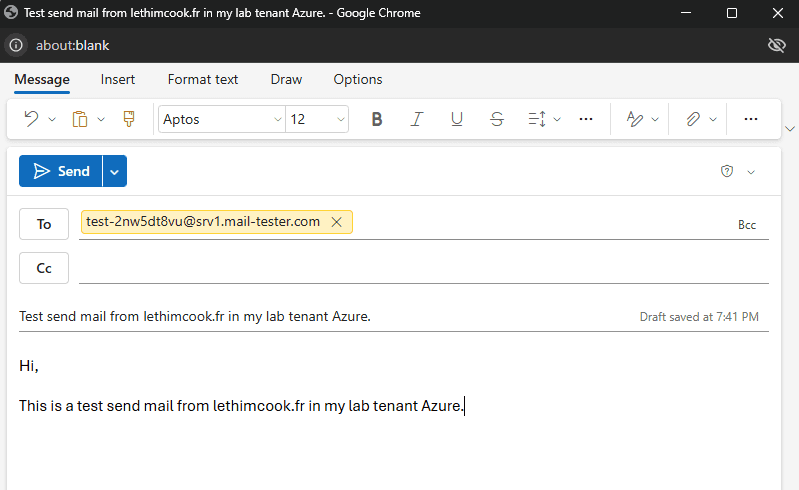This screenshot has width=799, height=490.
Task: Click the Send button
Action: pos(61,171)
